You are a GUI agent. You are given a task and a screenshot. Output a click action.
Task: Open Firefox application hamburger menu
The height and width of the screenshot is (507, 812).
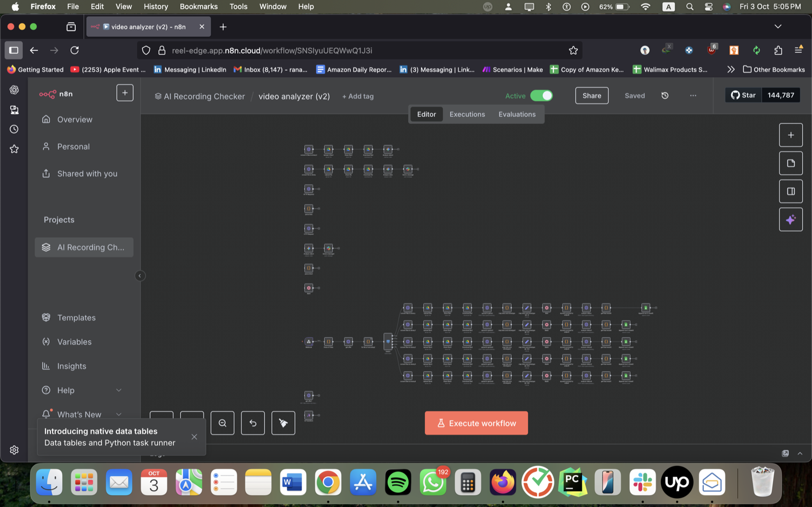coord(798,50)
